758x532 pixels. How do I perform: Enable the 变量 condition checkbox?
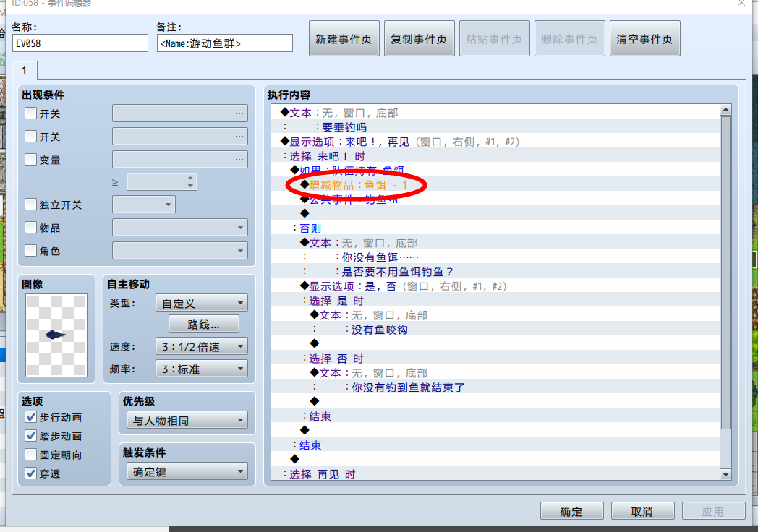pos(30,160)
